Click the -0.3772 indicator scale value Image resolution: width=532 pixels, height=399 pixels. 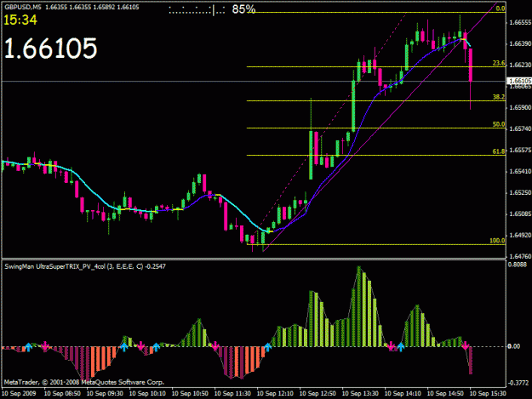point(518,383)
